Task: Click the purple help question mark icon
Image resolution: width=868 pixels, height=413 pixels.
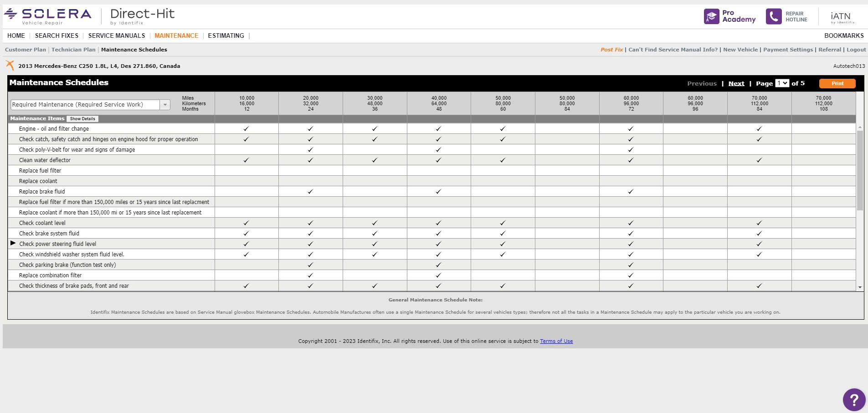Action: 853,400
